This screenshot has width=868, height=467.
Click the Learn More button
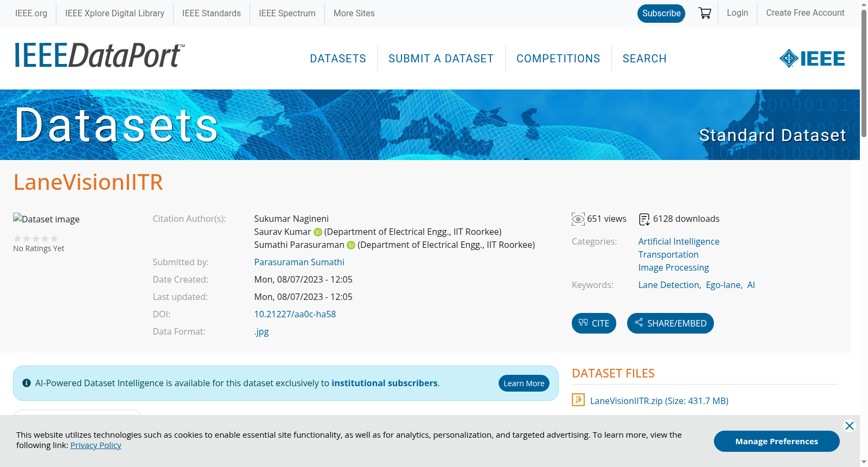tap(524, 383)
